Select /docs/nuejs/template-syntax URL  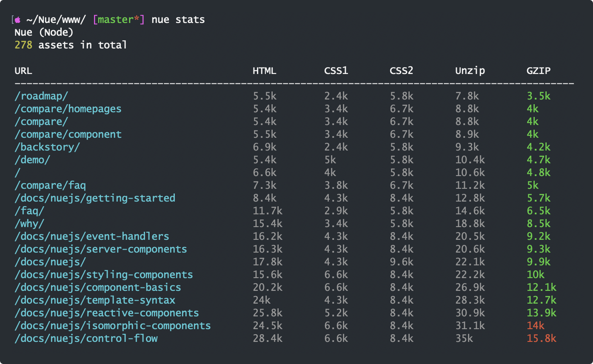pyautogui.click(x=95, y=300)
